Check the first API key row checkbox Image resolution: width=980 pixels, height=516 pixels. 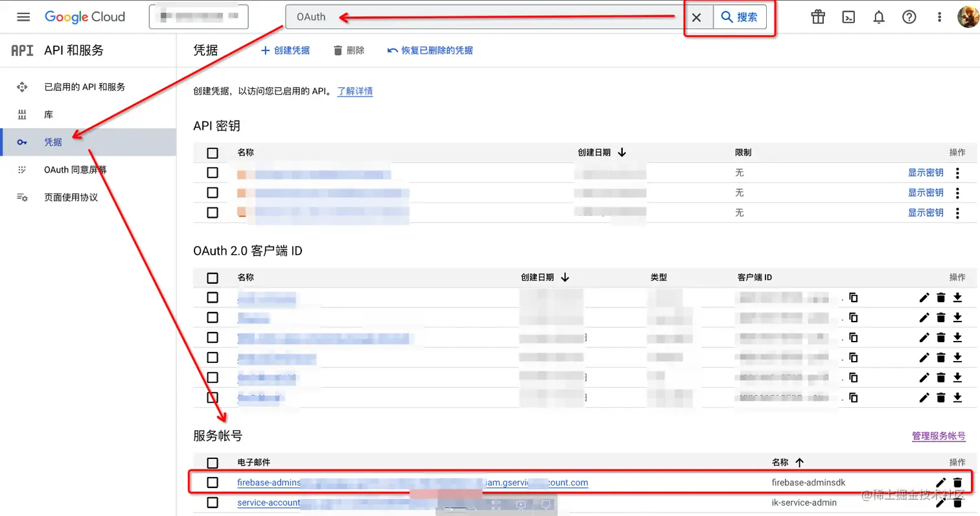[213, 172]
